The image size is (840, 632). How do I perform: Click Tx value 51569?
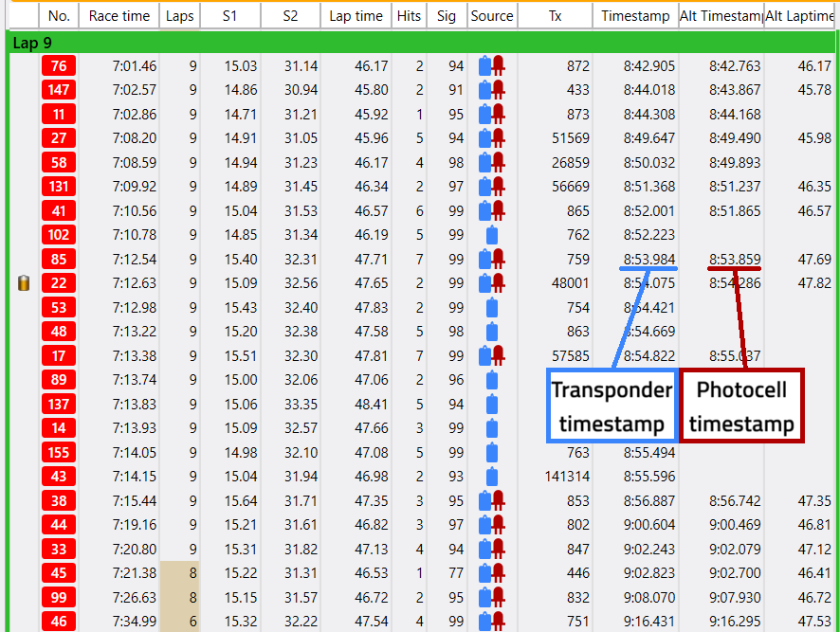tap(571, 138)
